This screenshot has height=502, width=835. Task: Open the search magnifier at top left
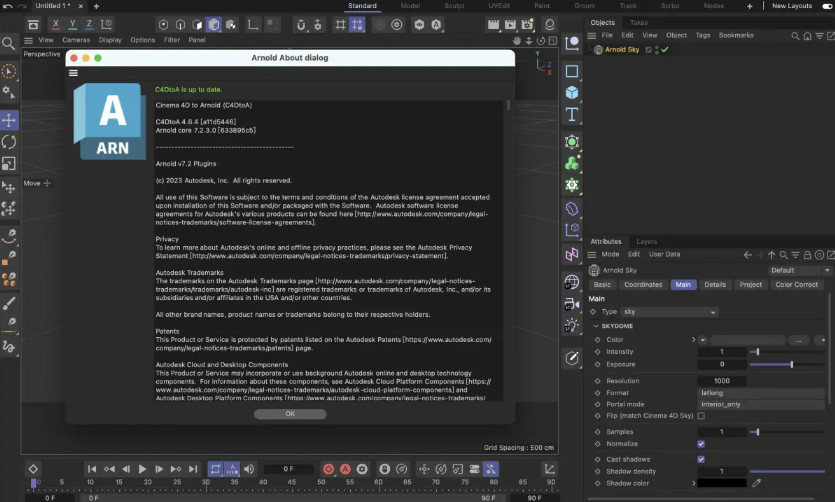pos(9,43)
